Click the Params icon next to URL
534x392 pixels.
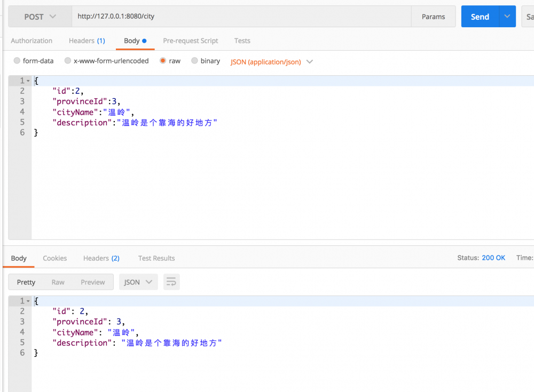(433, 17)
